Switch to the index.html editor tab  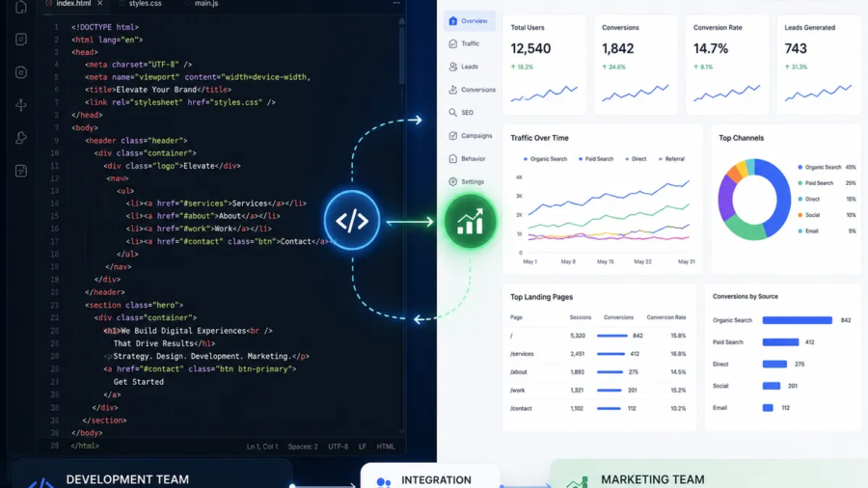[73, 3]
